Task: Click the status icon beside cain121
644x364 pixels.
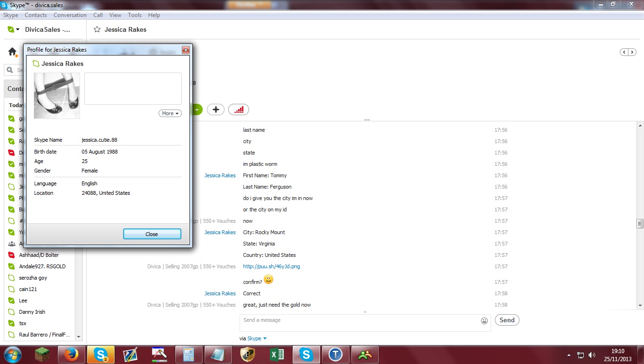Action: 11,289
